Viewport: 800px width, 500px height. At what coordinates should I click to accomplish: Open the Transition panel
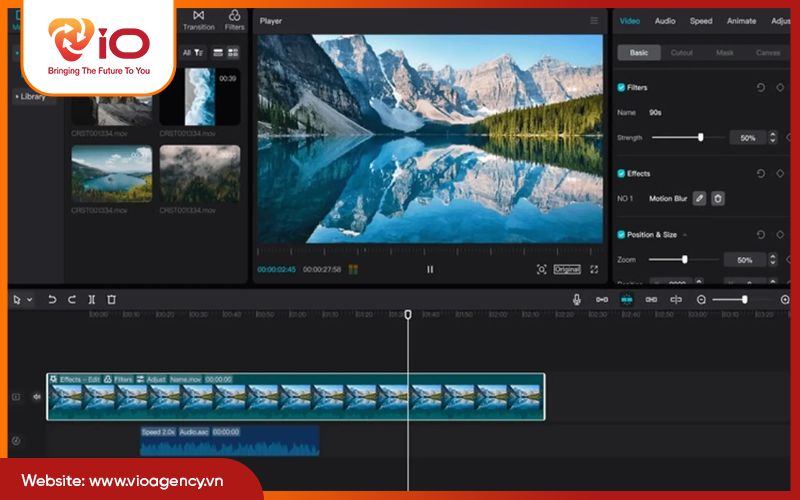(198, 20)
